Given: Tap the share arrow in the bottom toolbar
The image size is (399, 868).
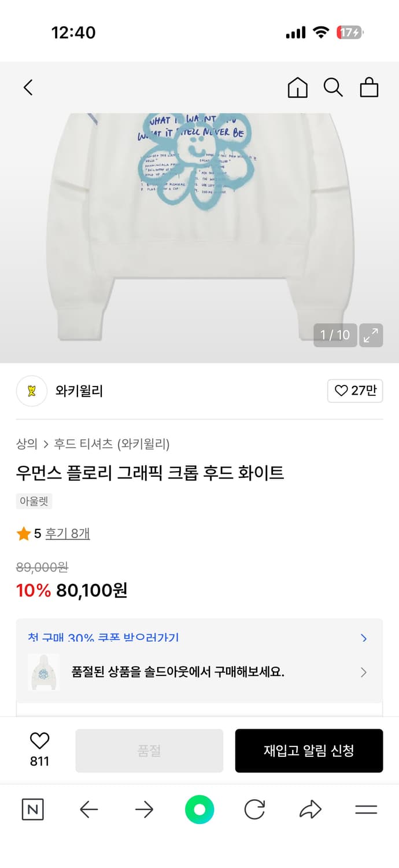Looking at the screenshot, I should (x=310, y=810).
